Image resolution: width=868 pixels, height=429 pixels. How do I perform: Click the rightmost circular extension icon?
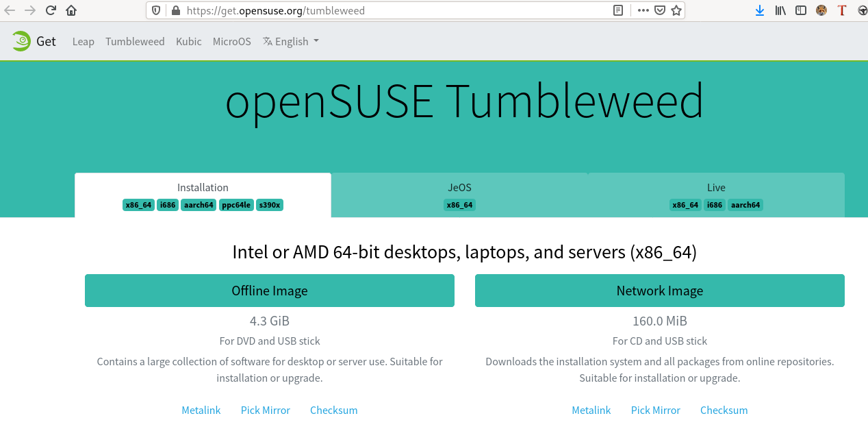[x=863, y=10]
